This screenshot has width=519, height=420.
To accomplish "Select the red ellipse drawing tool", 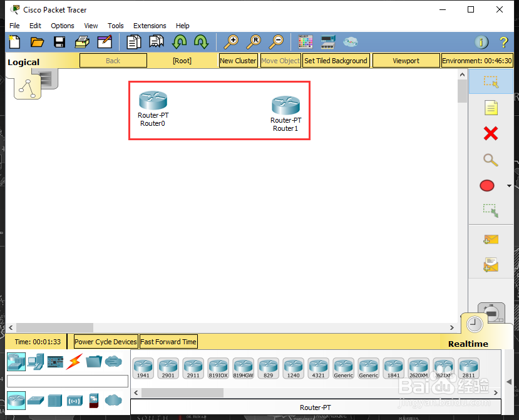I will tap(487, 186).
